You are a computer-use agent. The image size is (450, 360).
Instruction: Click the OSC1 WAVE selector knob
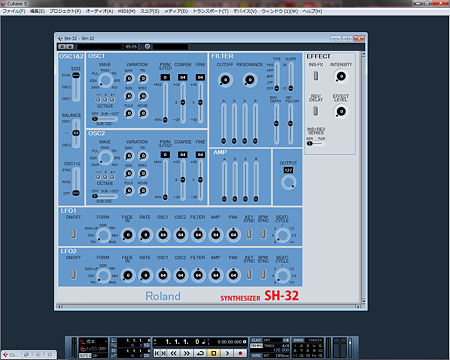coord(106,80)
